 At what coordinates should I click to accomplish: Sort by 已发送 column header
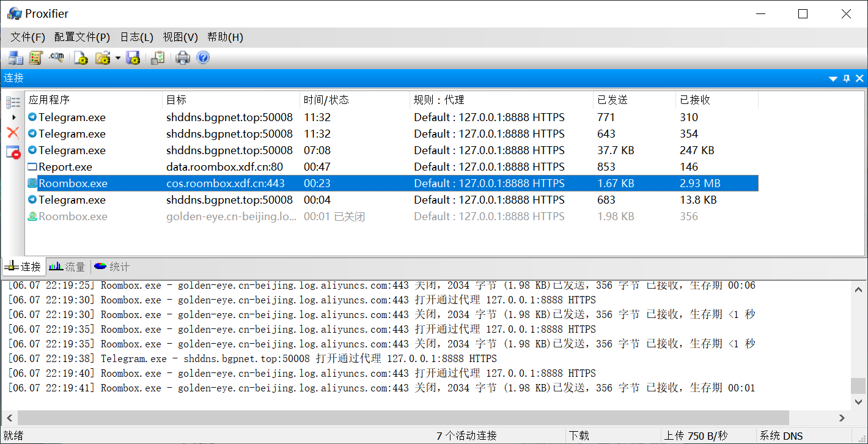pyautogui.click(x=634, y=100)
